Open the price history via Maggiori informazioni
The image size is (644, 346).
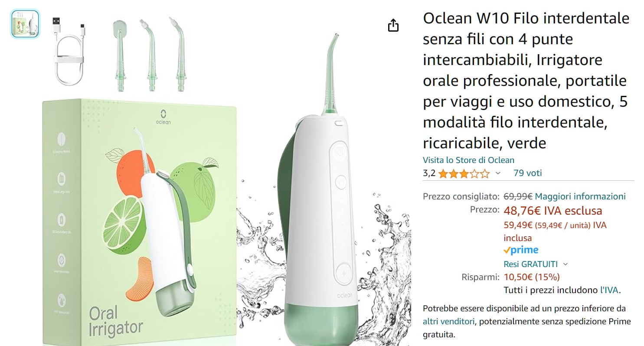(x=580, y=196)
